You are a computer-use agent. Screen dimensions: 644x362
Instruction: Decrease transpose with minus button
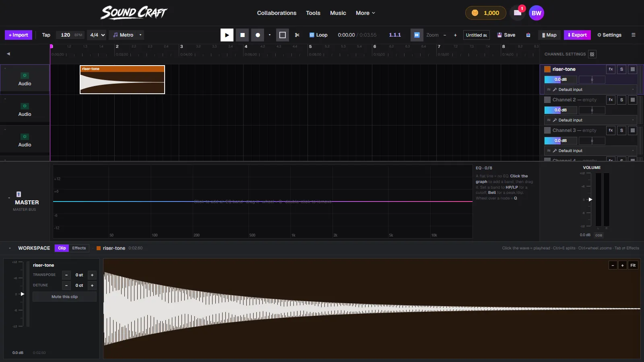coord(66,275)
